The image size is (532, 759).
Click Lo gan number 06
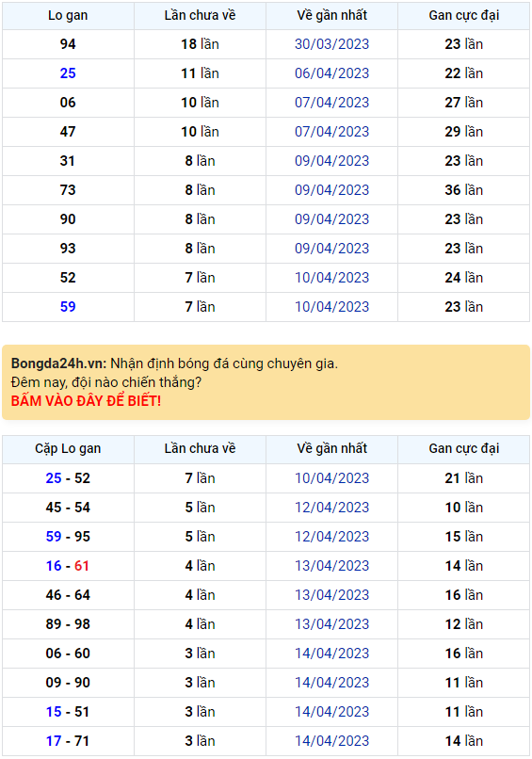click(68, 103)
